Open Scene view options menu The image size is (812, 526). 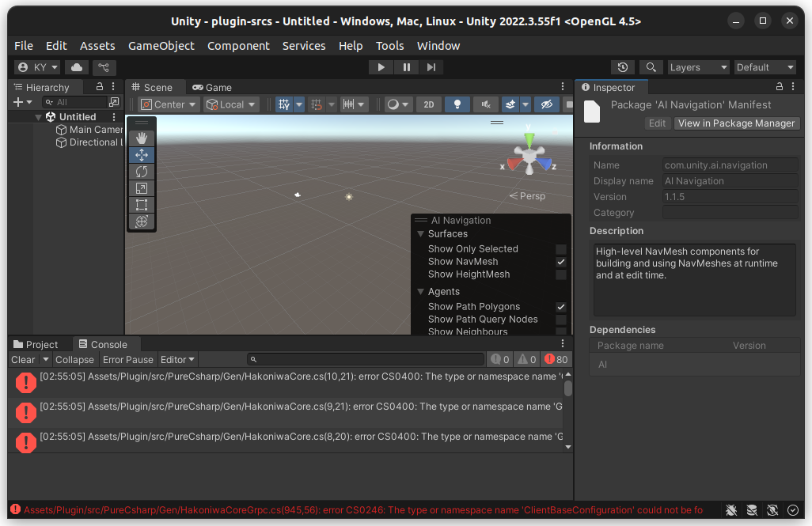[563, 86]
